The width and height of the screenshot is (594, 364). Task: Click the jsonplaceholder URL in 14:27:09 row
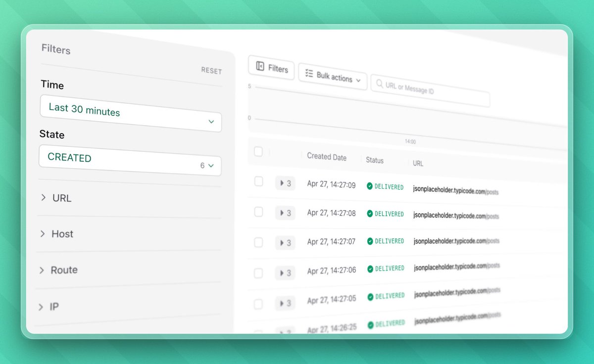tap(455, 190)
